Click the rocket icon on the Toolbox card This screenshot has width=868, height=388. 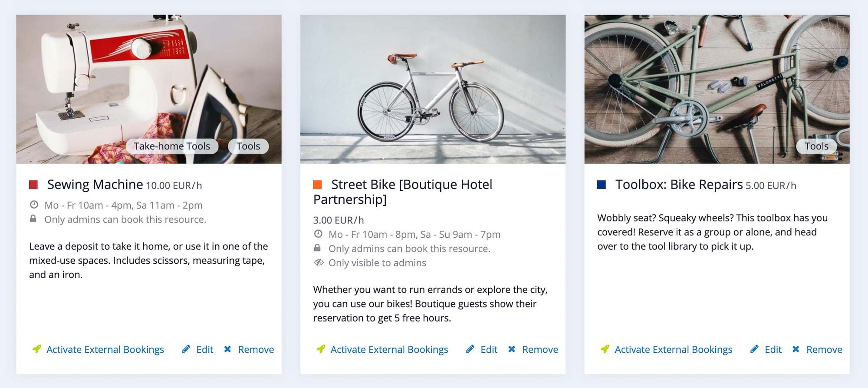pos(604,349)
